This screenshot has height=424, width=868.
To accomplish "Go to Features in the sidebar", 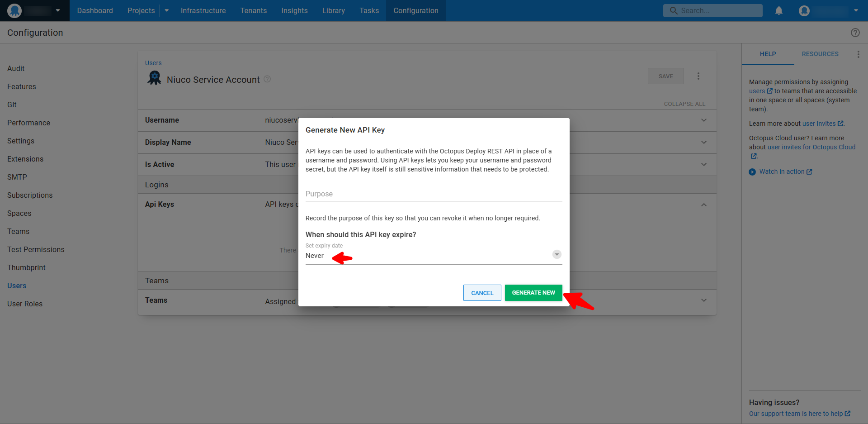I will tap(21, 86).
